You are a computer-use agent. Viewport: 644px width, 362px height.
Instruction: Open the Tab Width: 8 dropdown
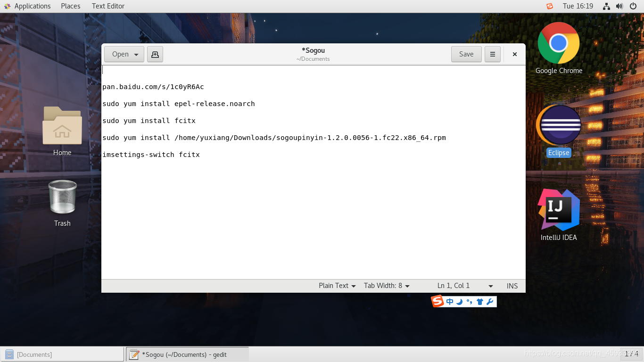387,286
